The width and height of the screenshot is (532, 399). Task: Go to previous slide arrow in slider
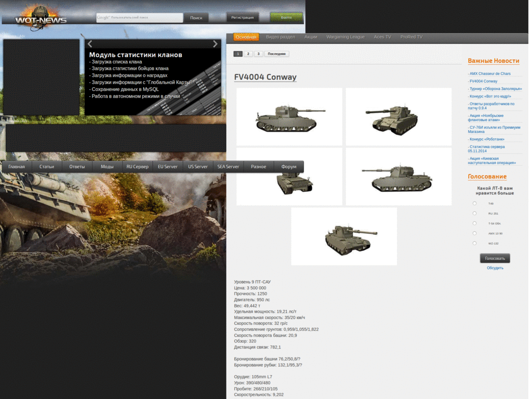click(90, 44)
